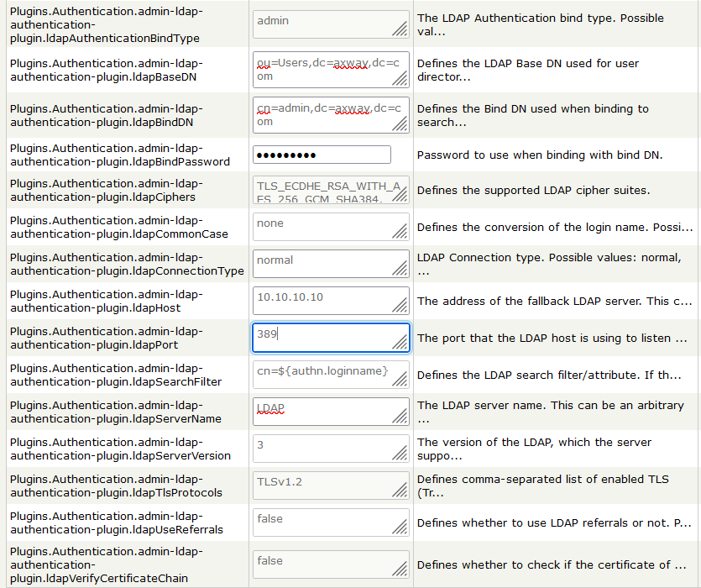This screenshot has height=588, width=701.
Task: Select the ldapBindPassword password field
Action: coord(322,155)
